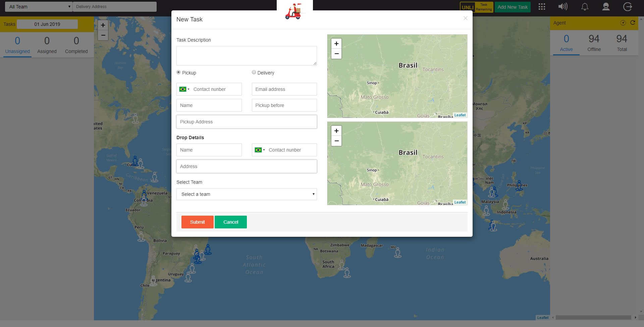This screenshot has width=644, height=327.
Task: Click the scrollbar right arrow
Action: [x=635, y=317]
